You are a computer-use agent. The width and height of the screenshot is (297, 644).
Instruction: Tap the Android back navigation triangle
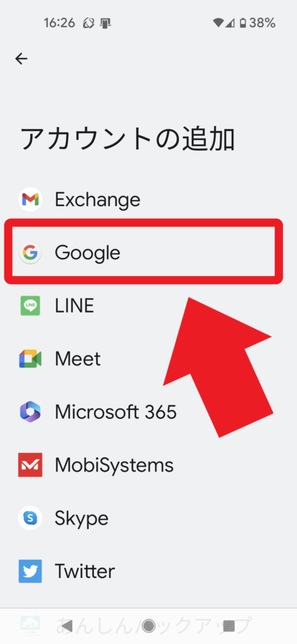67,626
